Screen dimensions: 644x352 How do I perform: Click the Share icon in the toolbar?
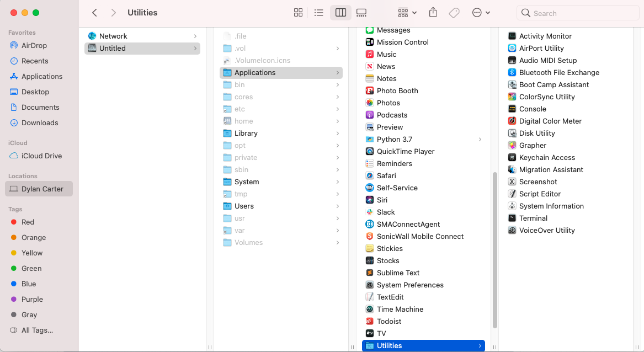[433, 12]
